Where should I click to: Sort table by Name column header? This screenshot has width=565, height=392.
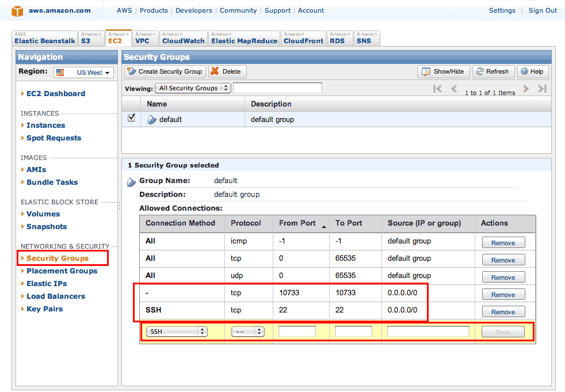(192, 104)
